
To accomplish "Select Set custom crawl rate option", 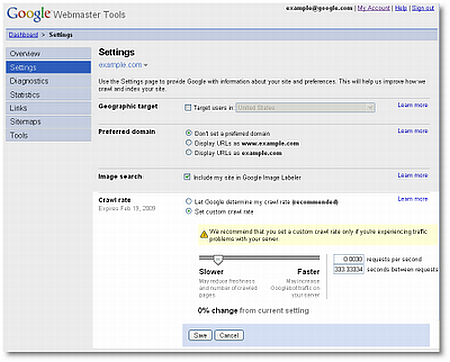I will tap(189, 211).
